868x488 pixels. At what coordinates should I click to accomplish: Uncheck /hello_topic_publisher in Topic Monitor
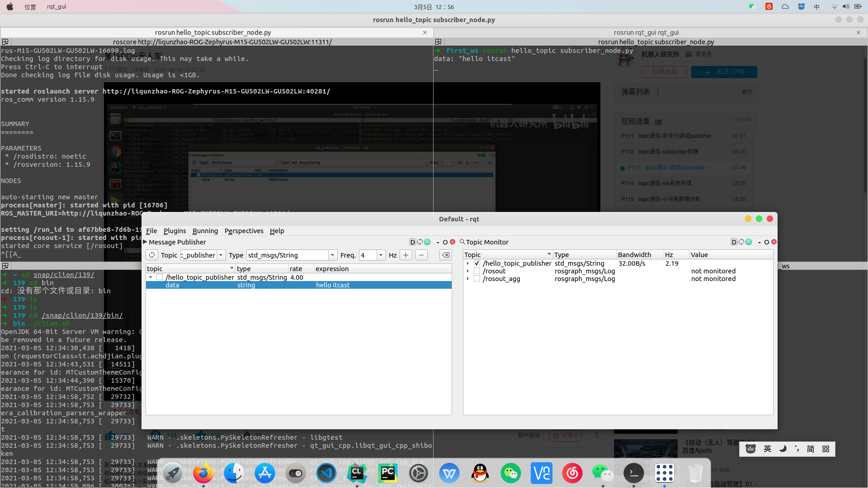click(477, 263)
